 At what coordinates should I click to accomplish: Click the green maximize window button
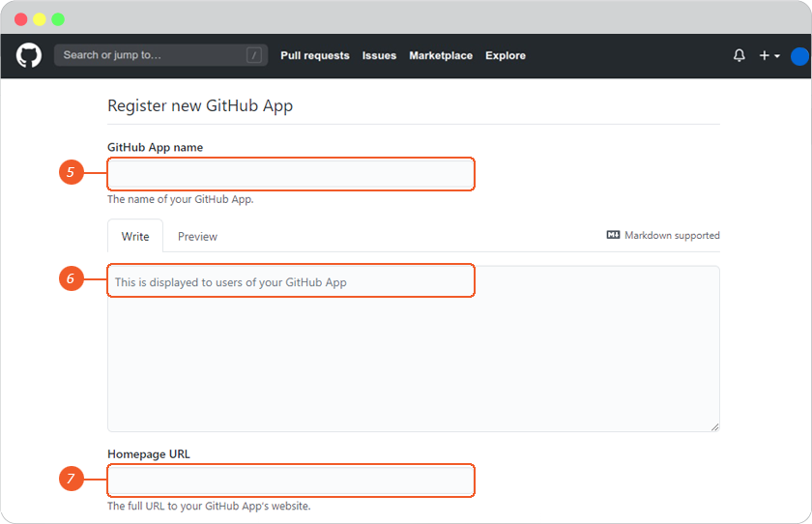pyautogui.click(x=58, y=19)
